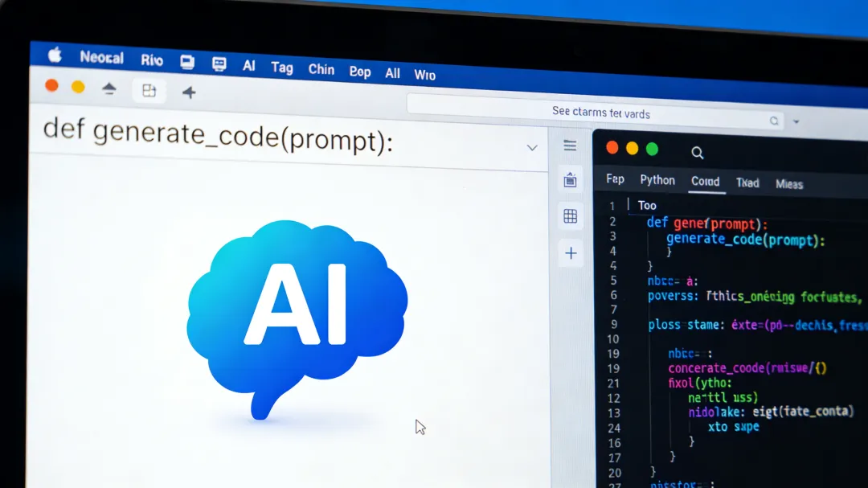Click the 'Too' text on line 1
The image size is (868, 488).
[647, 206]
